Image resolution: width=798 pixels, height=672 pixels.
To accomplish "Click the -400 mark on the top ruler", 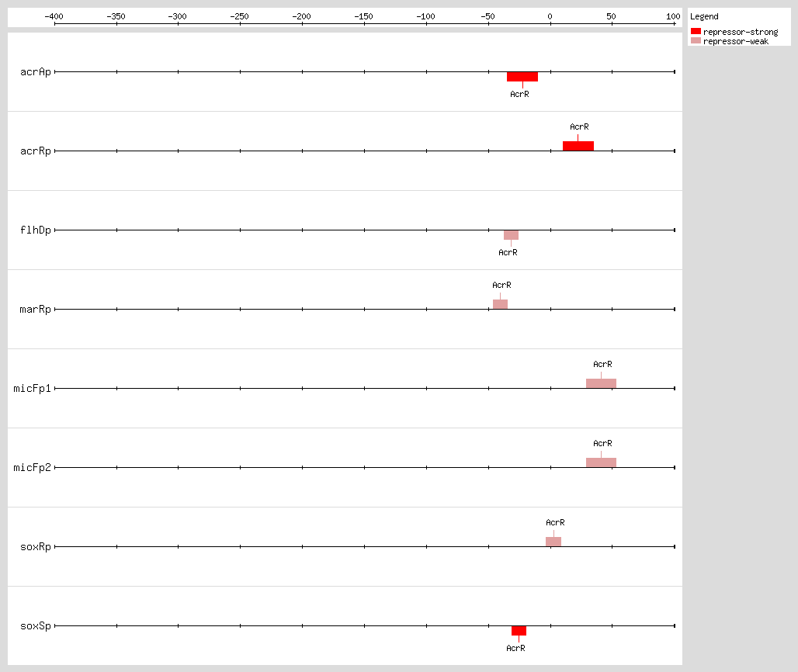I will click(x=54, y=16).
